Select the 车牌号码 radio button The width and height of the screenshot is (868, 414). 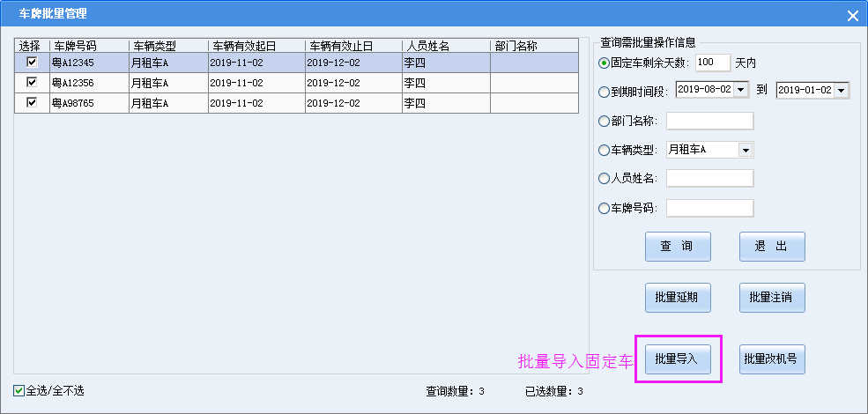tap(605, 209)
